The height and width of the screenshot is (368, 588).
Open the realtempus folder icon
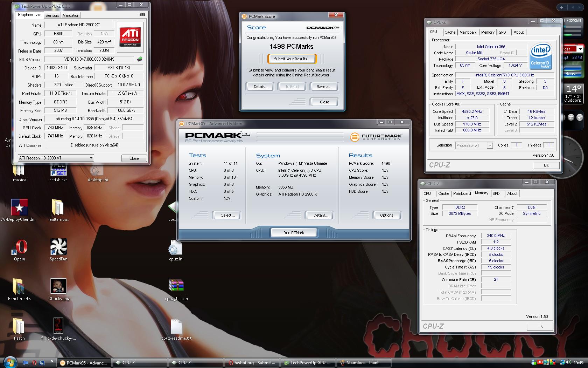(58, 210)
